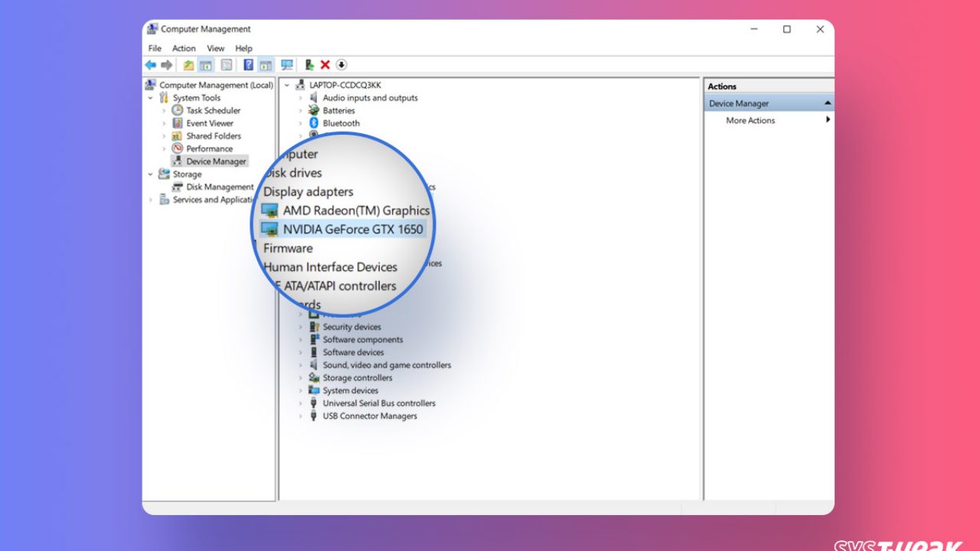Viewport: 980px width, 551px height.
Task: Open the Action menu
Action: tap(184, 48)
